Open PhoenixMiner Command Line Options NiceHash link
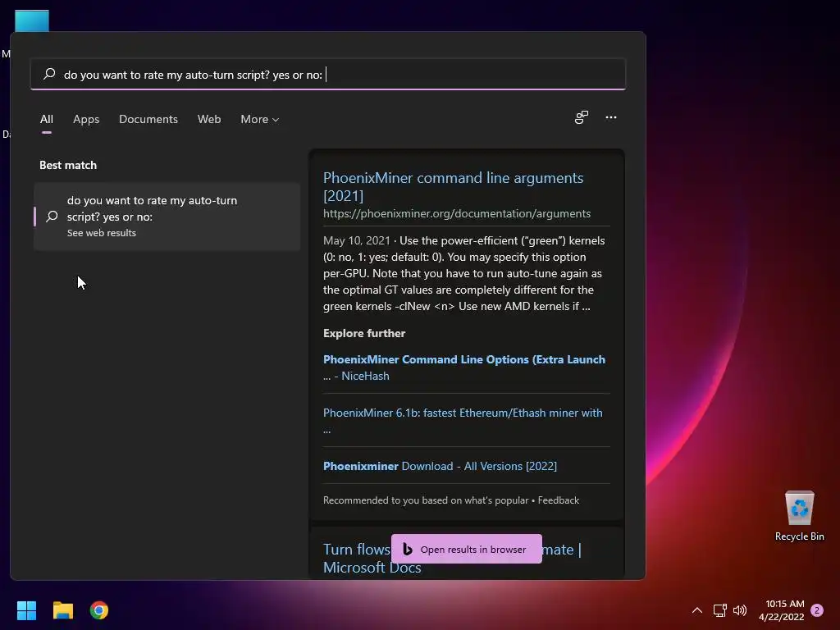This screenshot has height=630, width=840. [x=464, y=367]
